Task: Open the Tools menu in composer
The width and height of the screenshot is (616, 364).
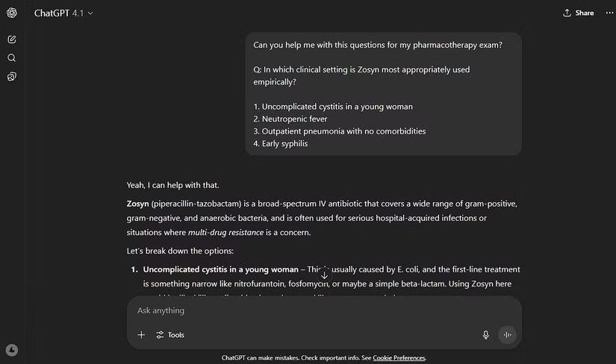Action: (170, 335)
